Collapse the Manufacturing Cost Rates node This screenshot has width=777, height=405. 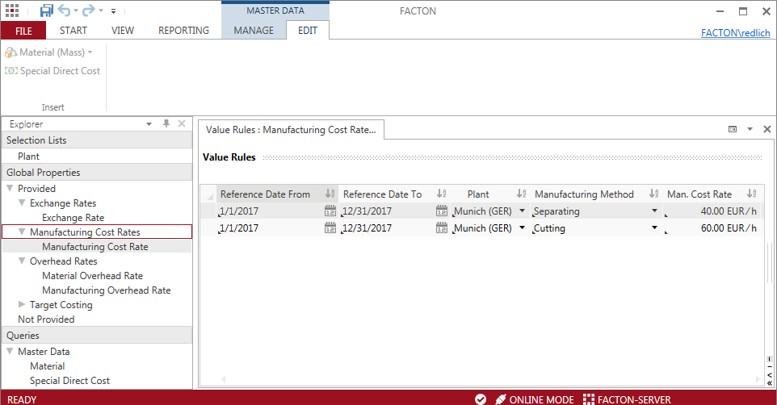pyautogui.click(x=22, y=231)
